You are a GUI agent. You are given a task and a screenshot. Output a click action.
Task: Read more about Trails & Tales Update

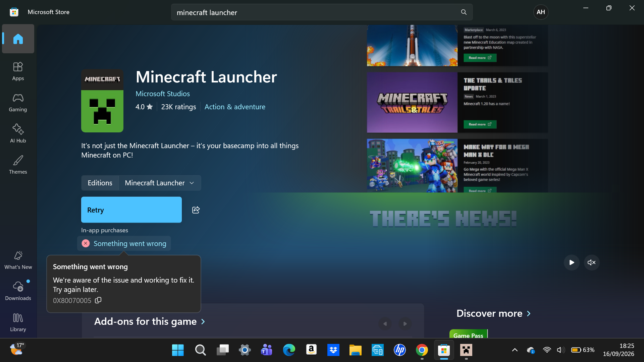(480, 124)
